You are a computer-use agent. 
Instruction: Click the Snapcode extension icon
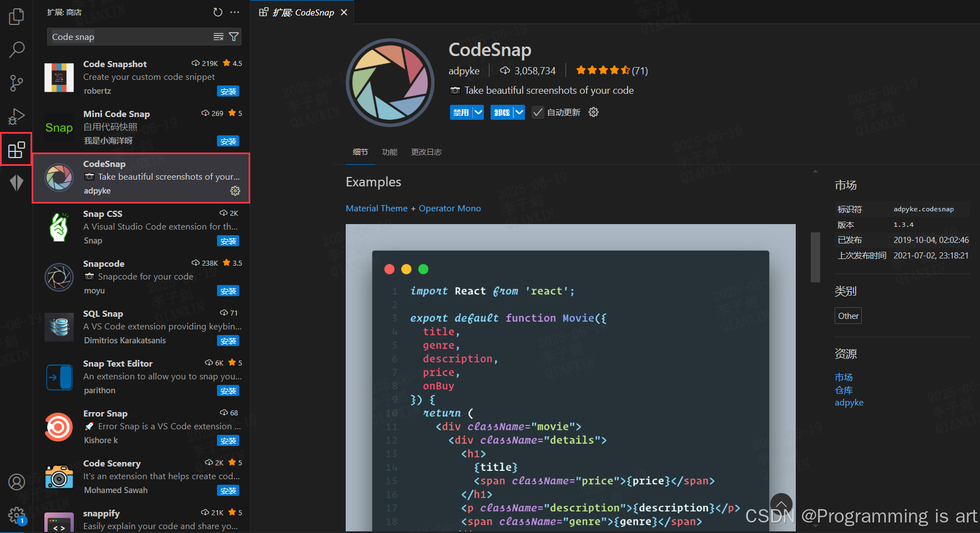[x=59, y=277]
